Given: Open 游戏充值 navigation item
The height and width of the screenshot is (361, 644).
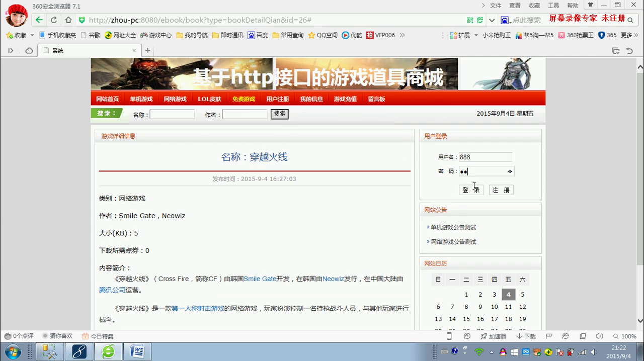Looking at the screenshot, I should (345, 99).
